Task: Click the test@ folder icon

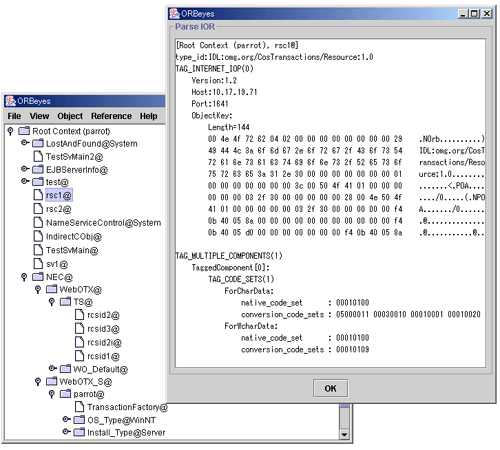Action: (38, 182)
